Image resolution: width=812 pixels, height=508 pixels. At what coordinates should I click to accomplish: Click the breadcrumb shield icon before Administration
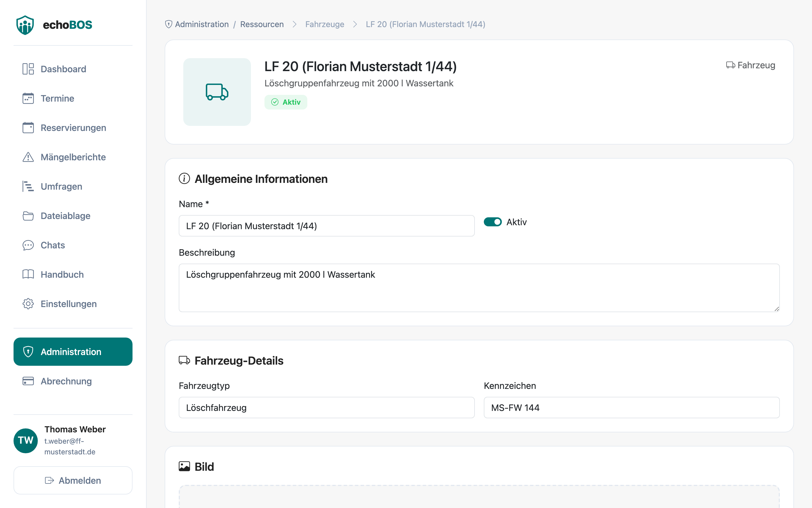pyautogui.click(x=169, y=24)
